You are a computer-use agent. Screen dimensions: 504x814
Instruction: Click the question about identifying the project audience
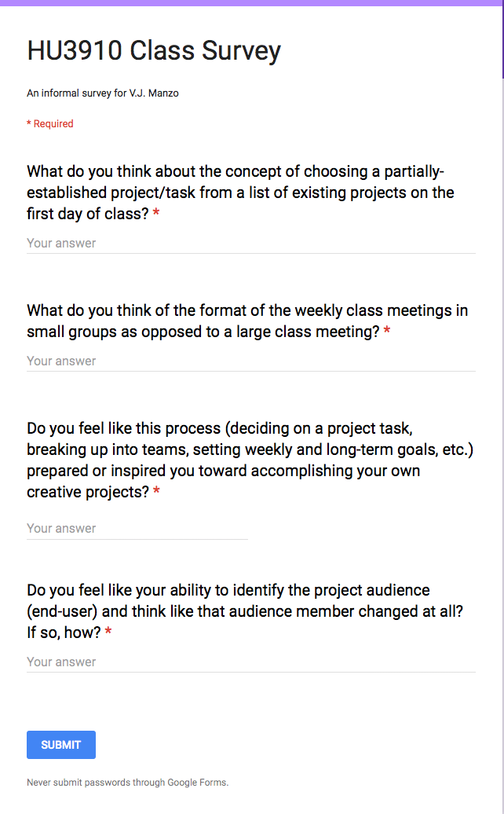tap(245, 611)
